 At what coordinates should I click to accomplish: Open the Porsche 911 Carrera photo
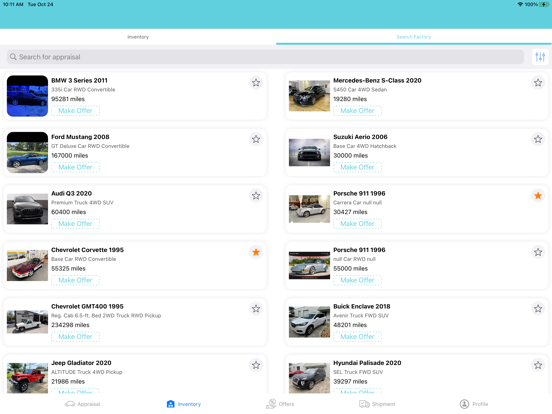pos(309,209)
